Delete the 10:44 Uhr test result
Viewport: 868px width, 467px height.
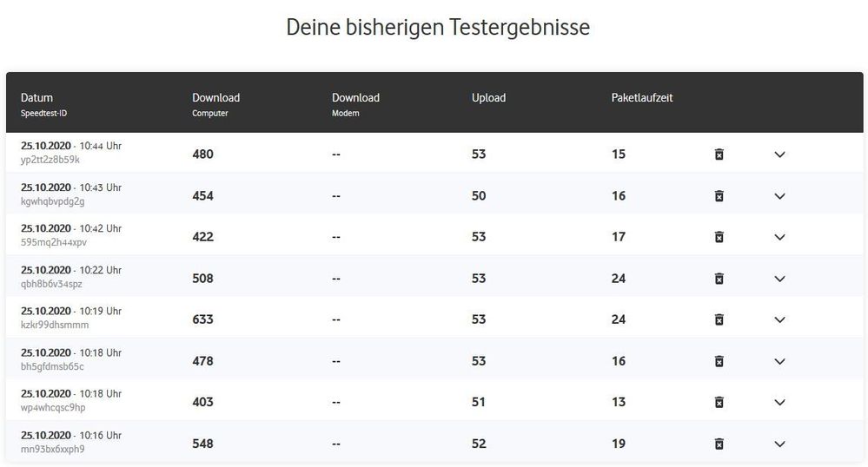coord(719,155)
